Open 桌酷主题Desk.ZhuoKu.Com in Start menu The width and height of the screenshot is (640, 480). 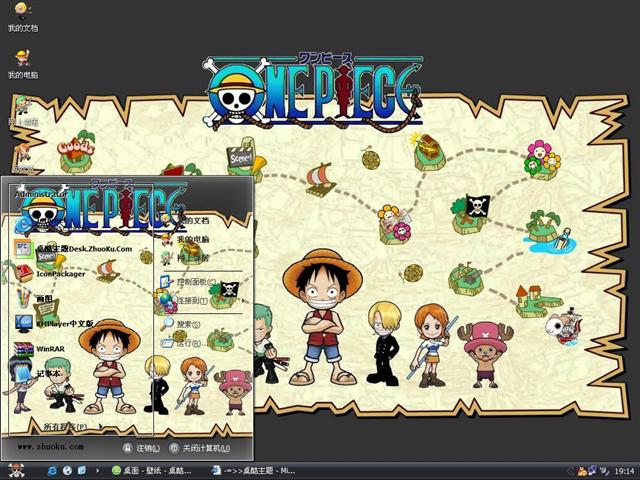73,249
